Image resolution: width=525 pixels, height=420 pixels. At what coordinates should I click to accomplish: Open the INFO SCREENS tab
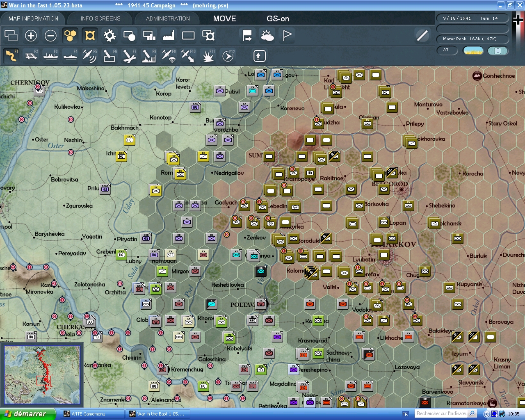[x=100, y=18]
